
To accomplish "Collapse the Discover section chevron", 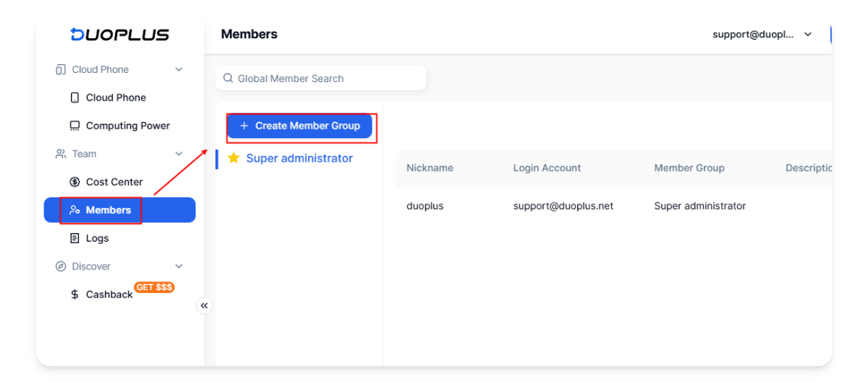I will click(x=179, y=266).
